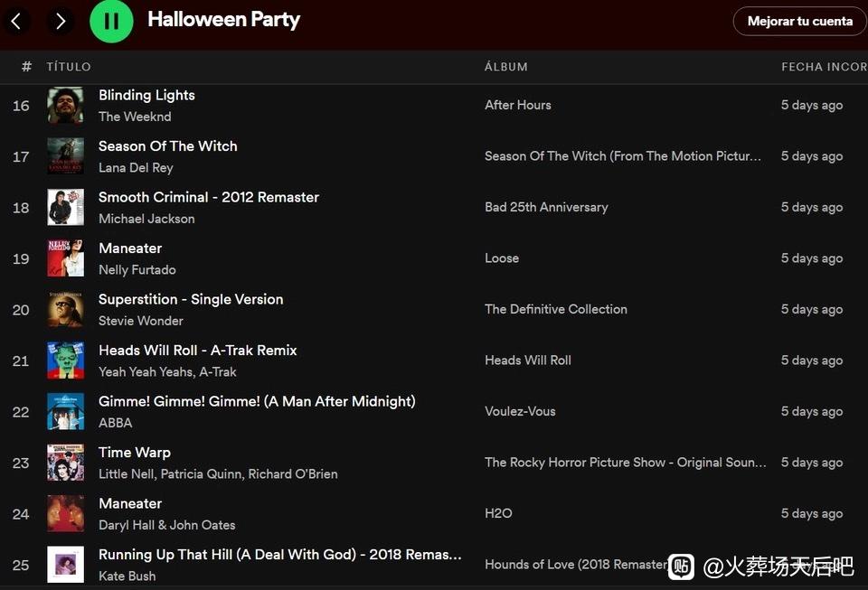868x590 pixels.
Task: Open Heads Will Roll cover thumbnail
Action: point(65,361)
